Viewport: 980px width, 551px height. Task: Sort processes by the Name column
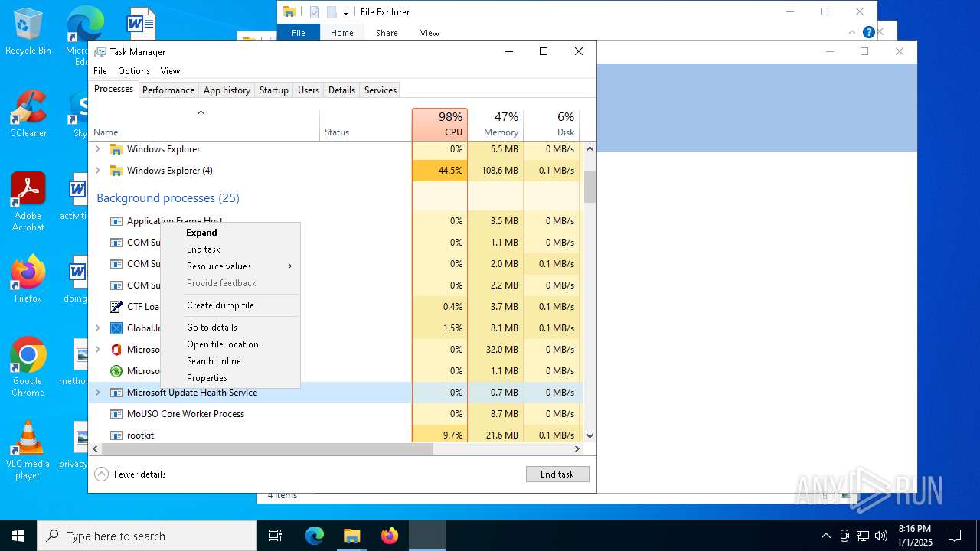click(x=204, y=125)
